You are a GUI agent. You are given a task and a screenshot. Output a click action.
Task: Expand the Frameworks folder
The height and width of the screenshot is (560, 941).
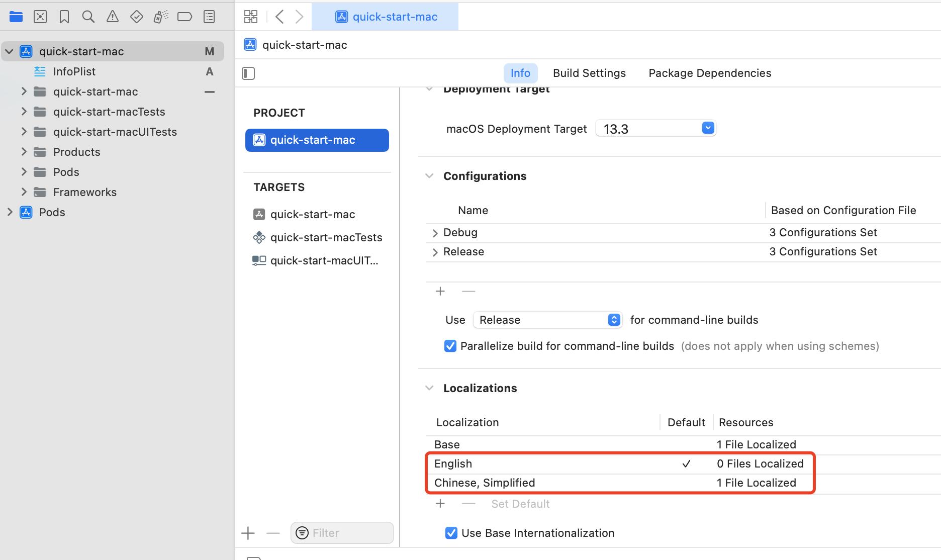click(x=24, y=192)
